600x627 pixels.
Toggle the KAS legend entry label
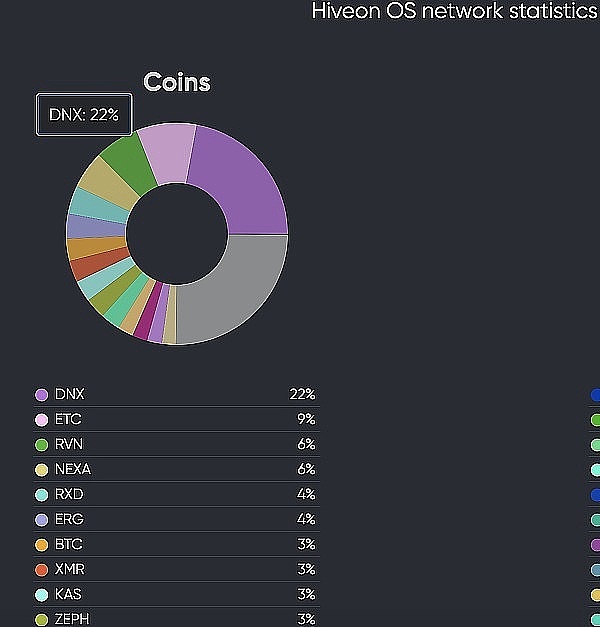click(x=69, y=595)
